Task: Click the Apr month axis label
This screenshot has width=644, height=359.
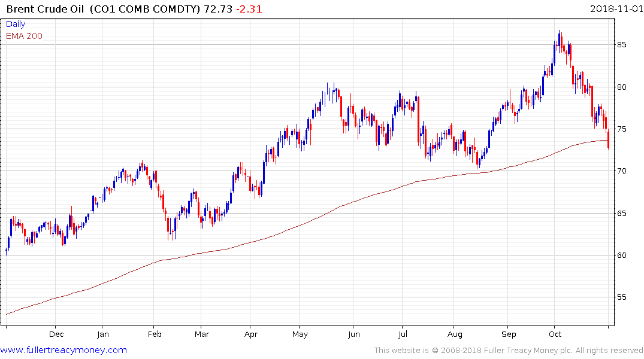Action: tap(251, 334)
